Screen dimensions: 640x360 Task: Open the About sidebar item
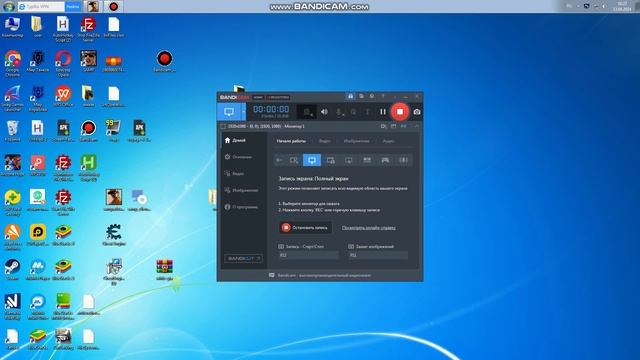[x=241, y=207]
